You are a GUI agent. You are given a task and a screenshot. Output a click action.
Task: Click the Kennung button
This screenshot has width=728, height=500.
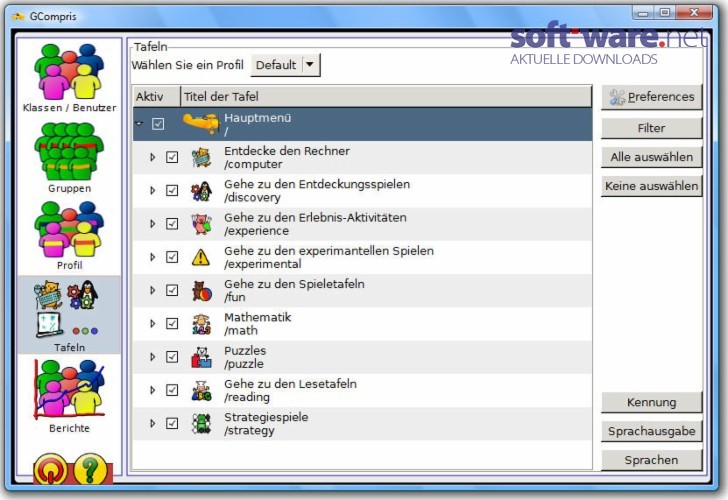point(651,403)
